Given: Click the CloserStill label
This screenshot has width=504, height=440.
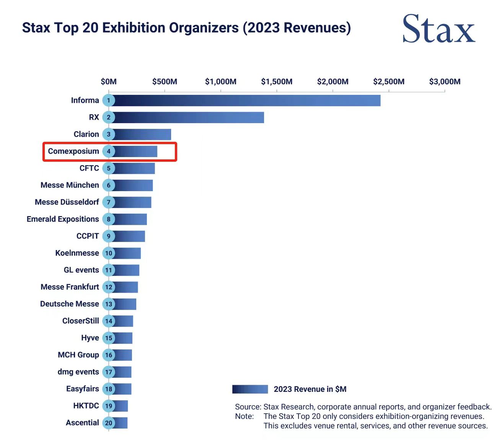Looking at the screenshot, I should (80, 321).
